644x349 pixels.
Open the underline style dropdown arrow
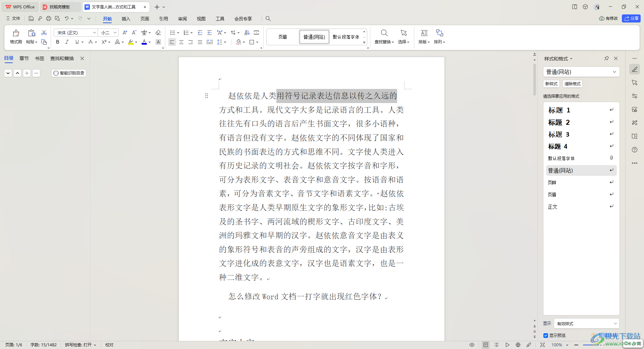click(83, 42)
